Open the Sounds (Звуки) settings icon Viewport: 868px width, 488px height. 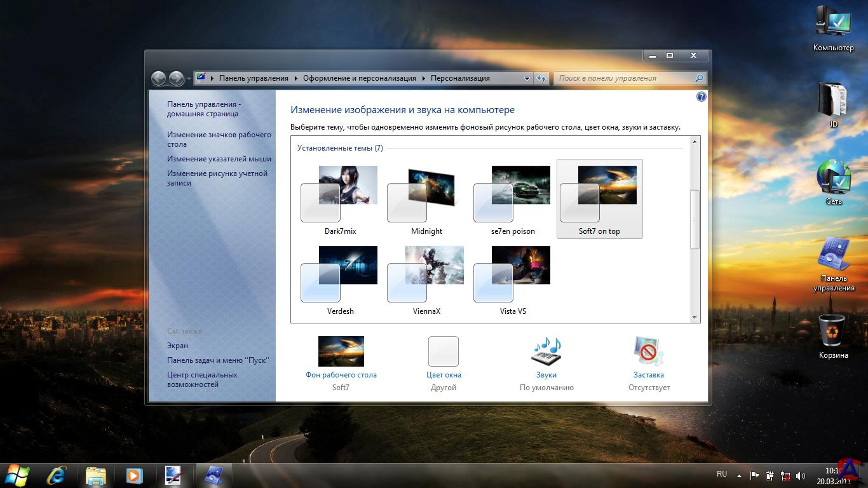(x=546, y=351)
